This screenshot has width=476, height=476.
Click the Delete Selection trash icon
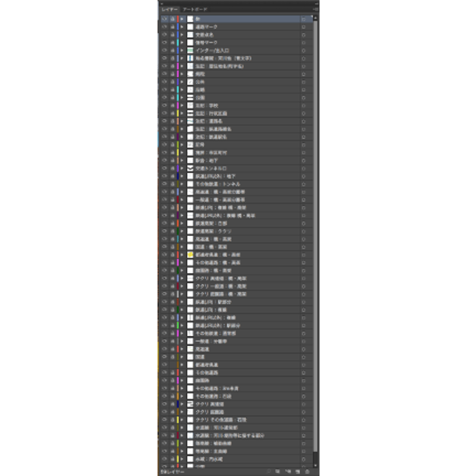click(x=307, y=471)
